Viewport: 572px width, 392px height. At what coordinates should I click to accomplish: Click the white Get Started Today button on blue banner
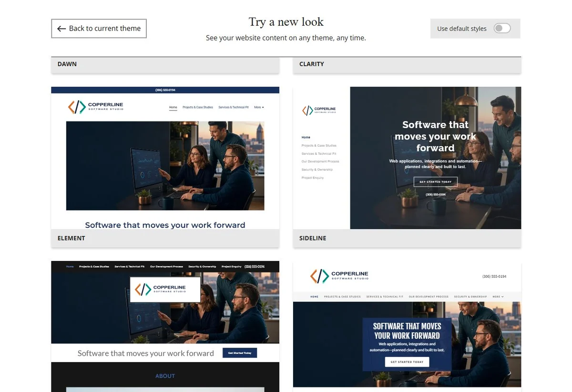[x=407, y=362]
